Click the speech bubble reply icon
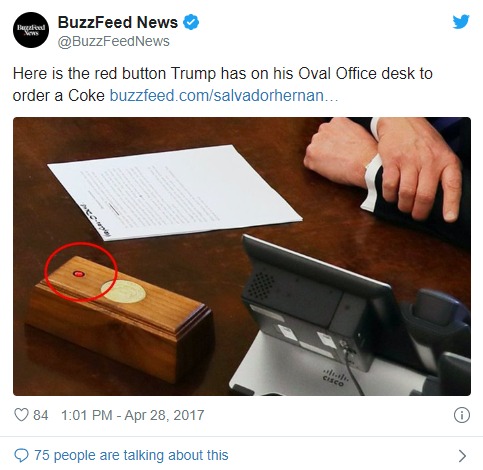483x470 pixels. [21, 455]
